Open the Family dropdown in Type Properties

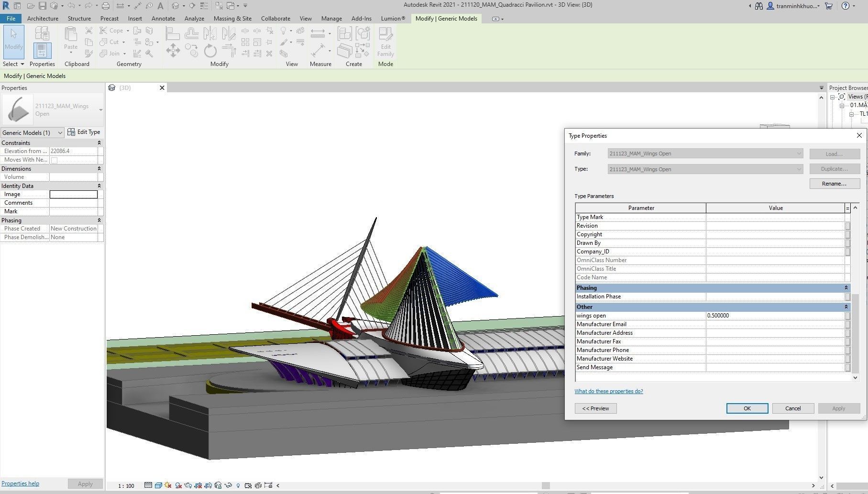[x=798, y=154]
